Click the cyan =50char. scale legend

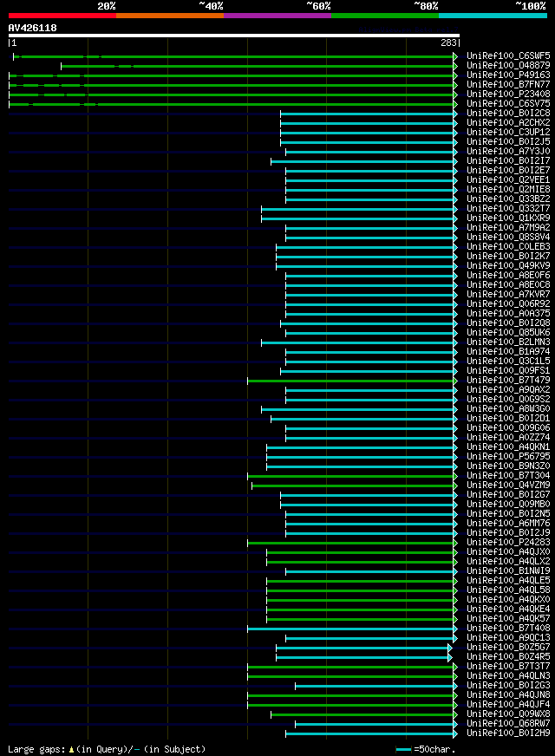pos(425,750)
